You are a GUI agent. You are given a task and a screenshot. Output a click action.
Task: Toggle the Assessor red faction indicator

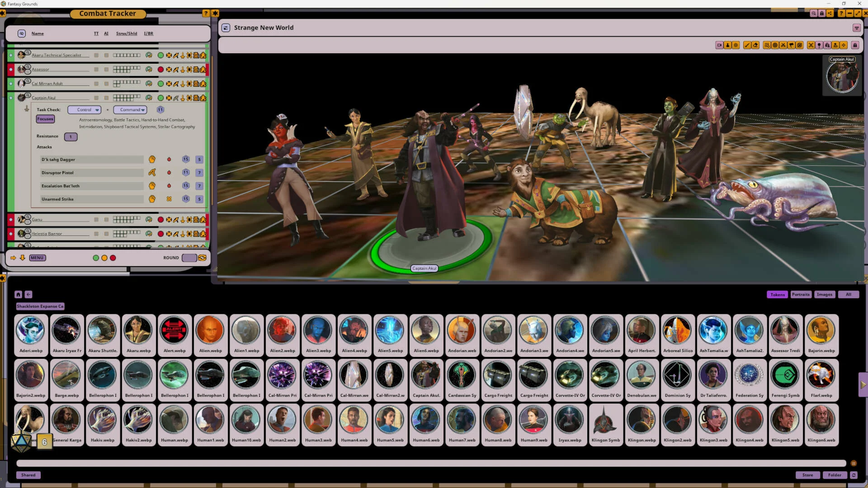tap(160, 70)
